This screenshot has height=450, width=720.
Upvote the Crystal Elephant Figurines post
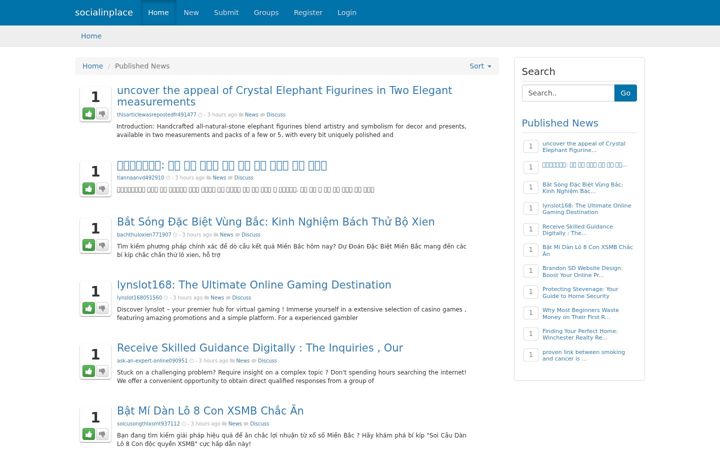[x=89, y=113]
